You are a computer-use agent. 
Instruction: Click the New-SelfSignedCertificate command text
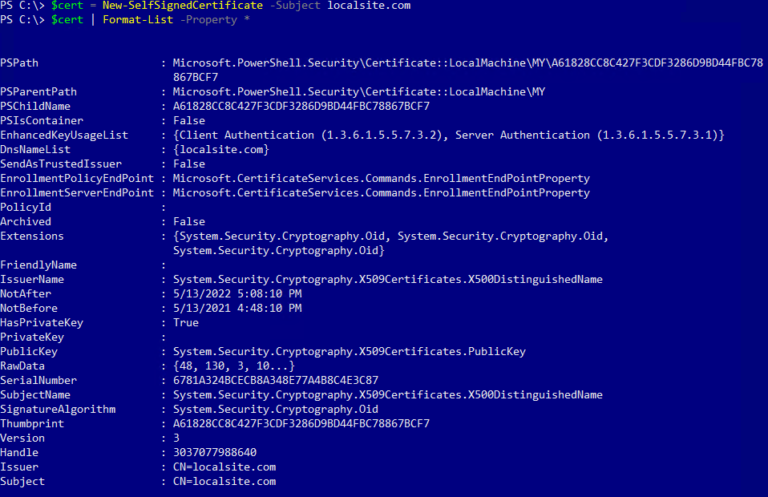coord(182,5)
